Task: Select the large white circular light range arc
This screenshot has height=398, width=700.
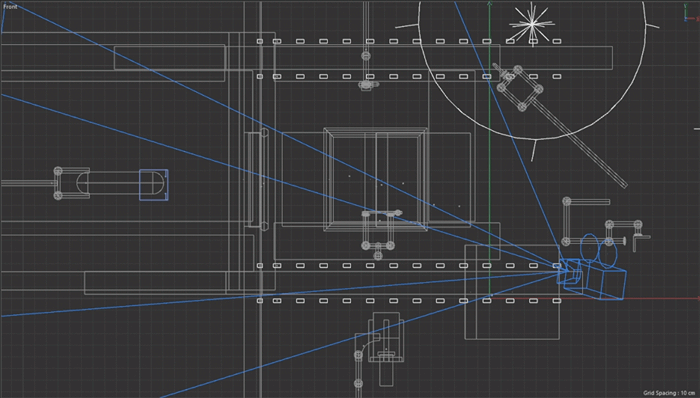Action: [x=531, y=71]
